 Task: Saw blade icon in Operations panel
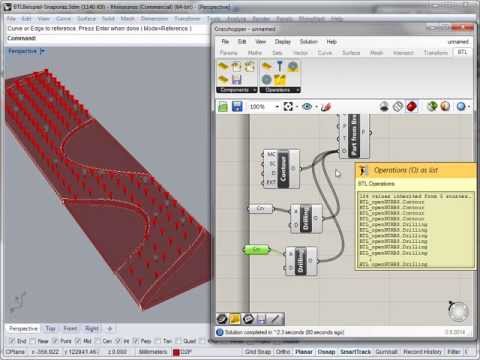tap(267, 80)
